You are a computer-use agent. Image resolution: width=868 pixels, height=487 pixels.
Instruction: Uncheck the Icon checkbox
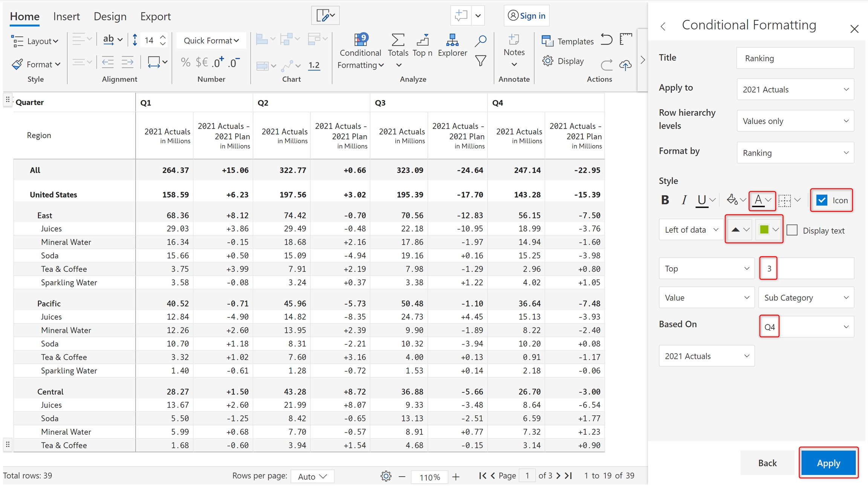822,200
